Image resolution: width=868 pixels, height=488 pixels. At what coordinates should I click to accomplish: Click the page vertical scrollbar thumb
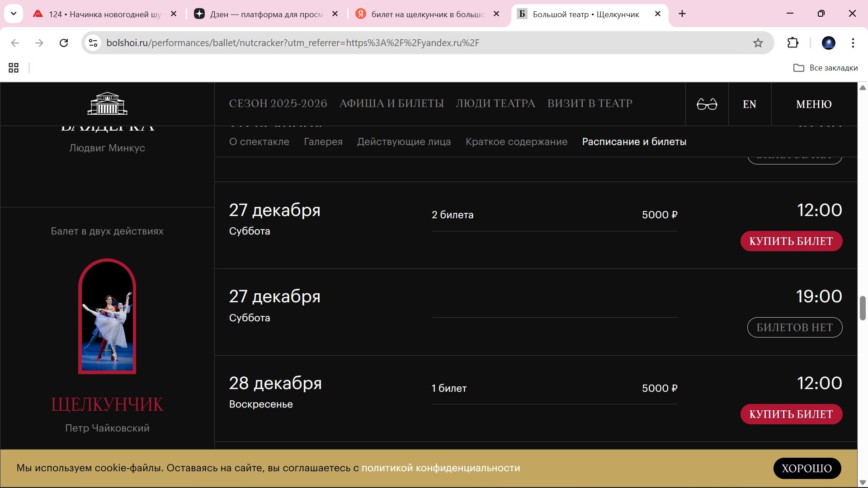(x=863, y=308)
